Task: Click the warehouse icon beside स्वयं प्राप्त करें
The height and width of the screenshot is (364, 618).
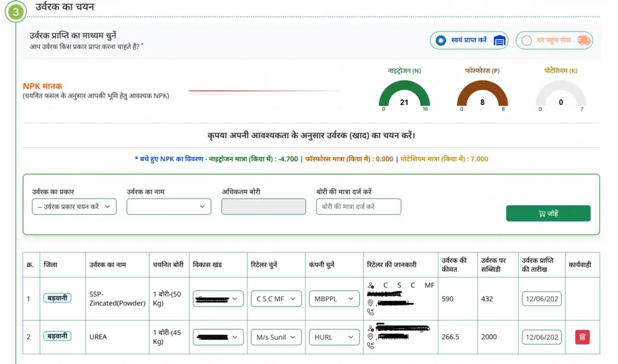Action: [499, 40]
